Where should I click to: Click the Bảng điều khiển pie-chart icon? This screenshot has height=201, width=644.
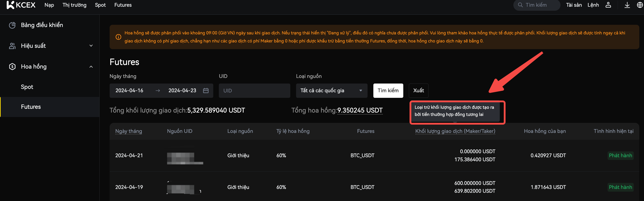[12, 25]
